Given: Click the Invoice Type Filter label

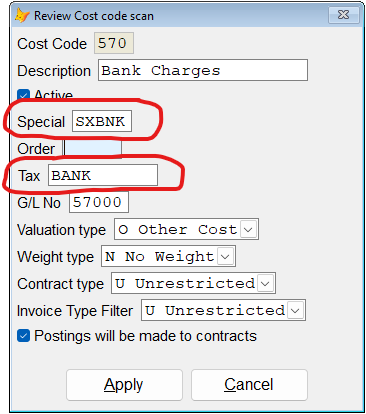Looking at the screenshot, I should 75,311.
